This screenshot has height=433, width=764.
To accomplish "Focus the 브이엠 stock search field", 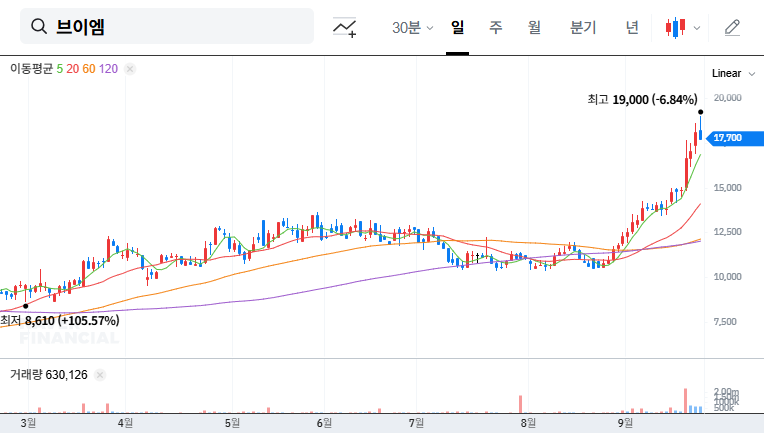I will pyautogui.click(x=167, y=26).
